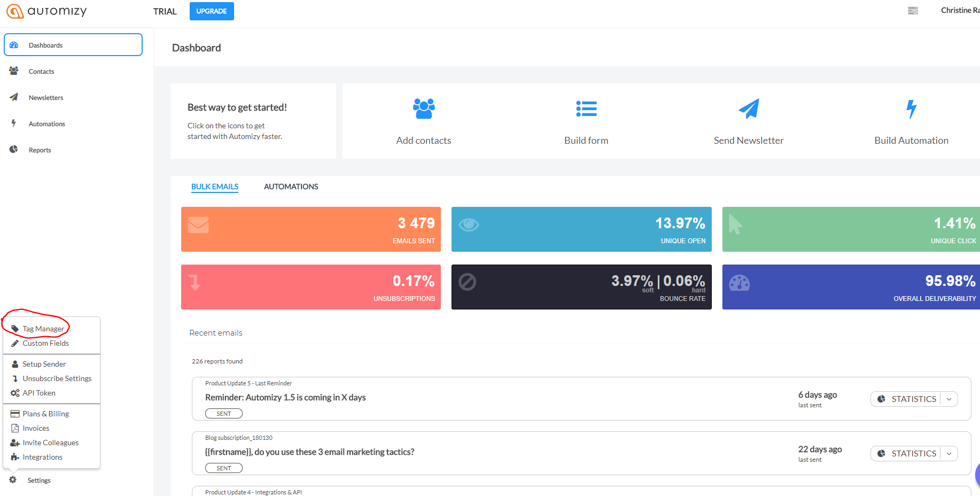Screen dimensions: 980x496
Task: Go to Contacts in the sidebar
Action: click(x=41, y=72)
